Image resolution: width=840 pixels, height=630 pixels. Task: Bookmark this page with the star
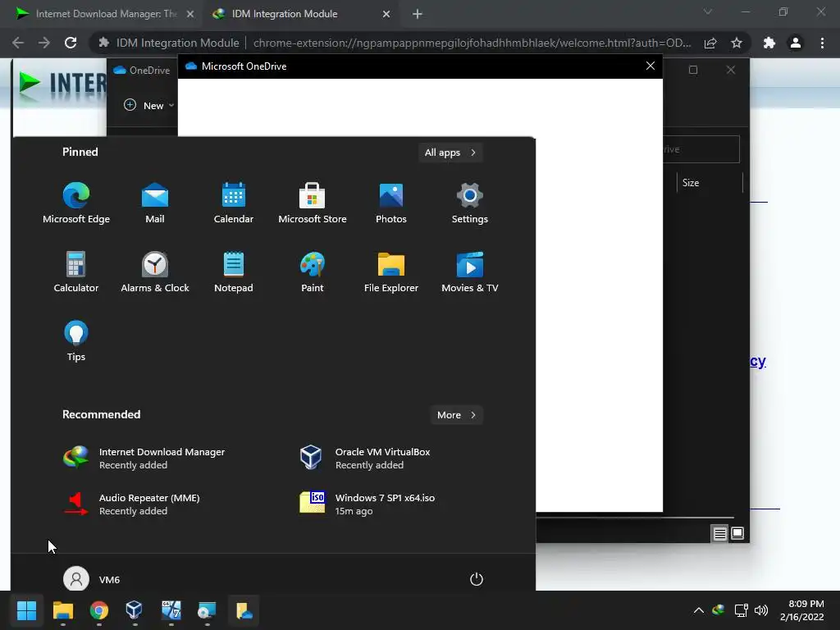[737, 43]
